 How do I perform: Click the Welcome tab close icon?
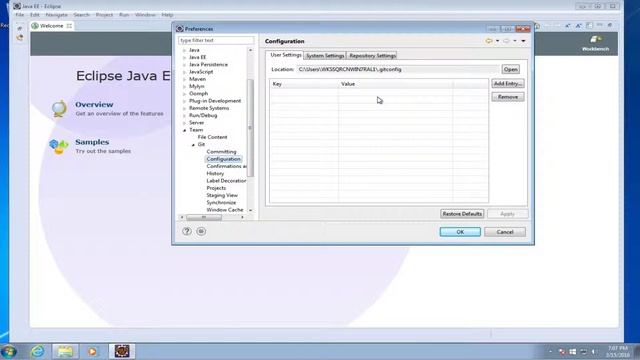click(69, 26)
